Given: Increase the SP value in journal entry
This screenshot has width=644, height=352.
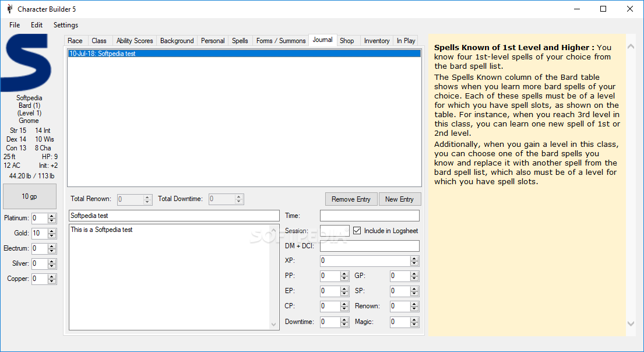Looking at the screenshot, I should pos(414,289).
